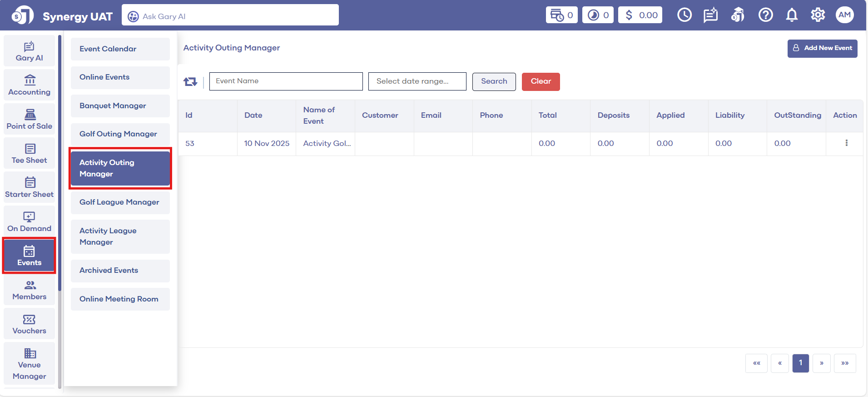Open the settings gear icon
This screenshot has width=868, height=397.
click(x=818, y=15)
